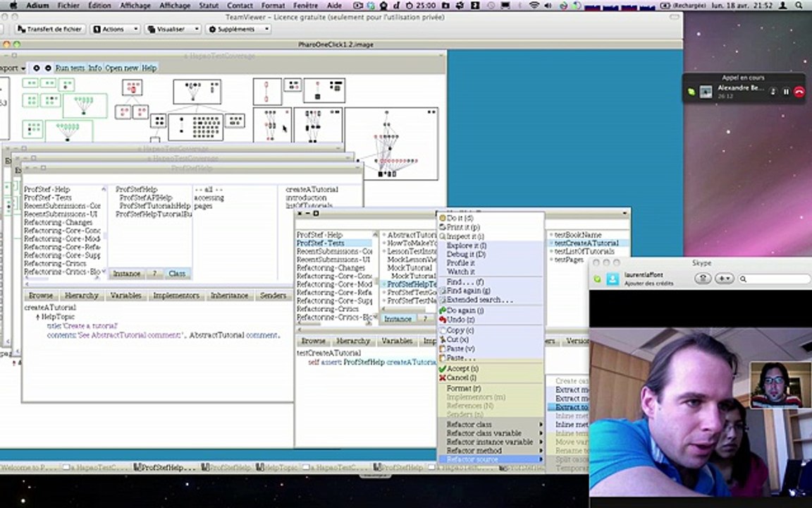Toggle Class side in left ProfStefHelp browser
The image size is (812, 508).
coord(177,273)
